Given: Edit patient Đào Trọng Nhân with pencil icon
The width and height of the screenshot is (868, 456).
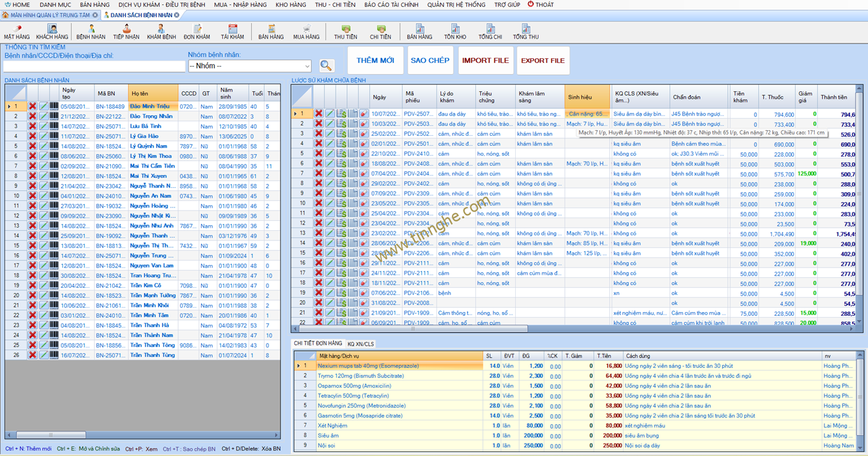Looking at the screenshot, I should pyautogui.click(x=43, y=117).
